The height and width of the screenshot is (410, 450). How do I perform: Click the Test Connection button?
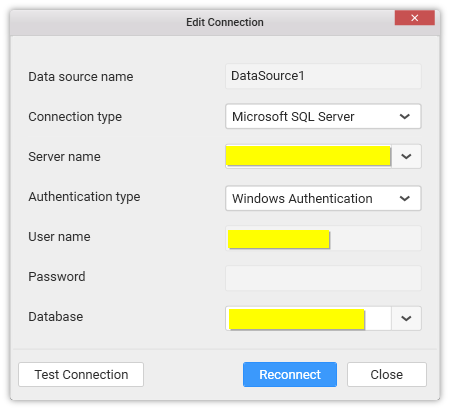pos(81,374)
